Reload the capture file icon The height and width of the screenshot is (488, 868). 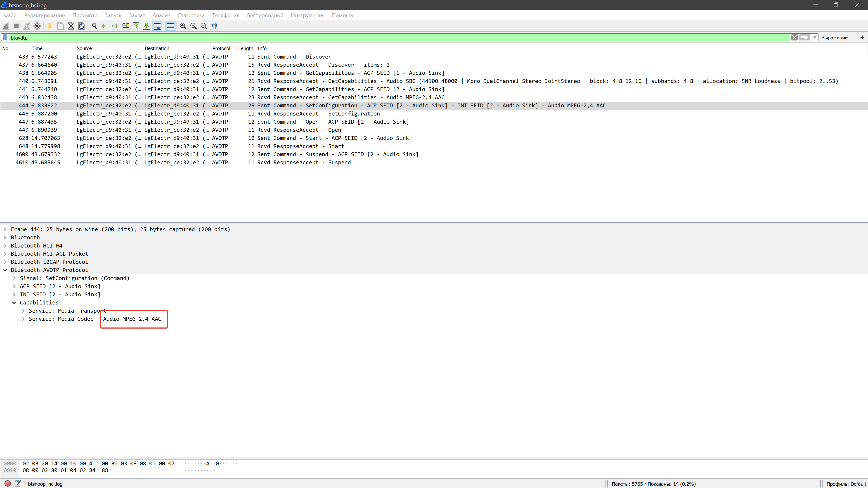(x=81, y=26)
